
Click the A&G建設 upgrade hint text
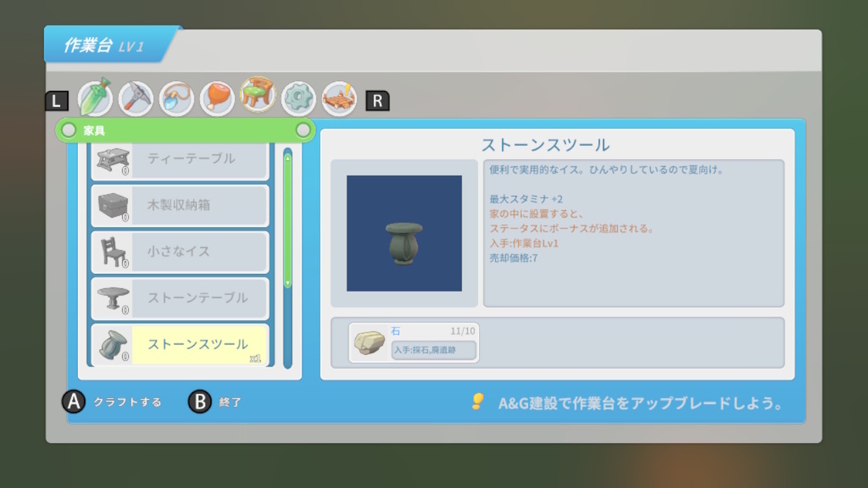pos(641,403)
